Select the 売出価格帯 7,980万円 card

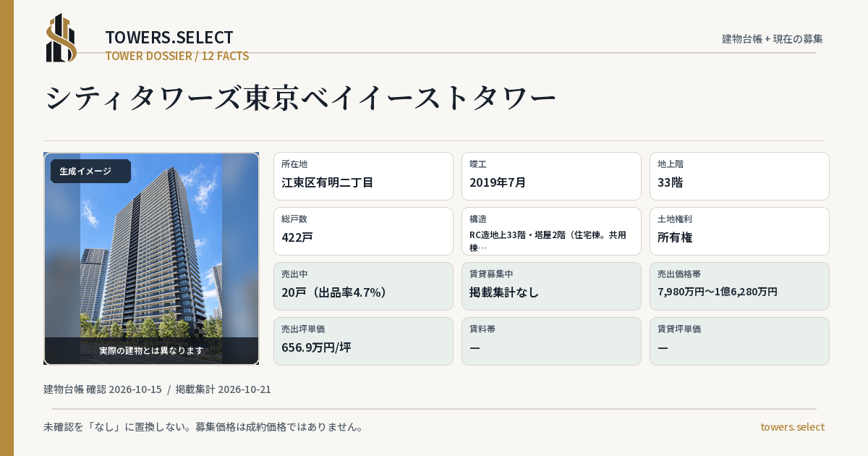click(x=739, y=286)
